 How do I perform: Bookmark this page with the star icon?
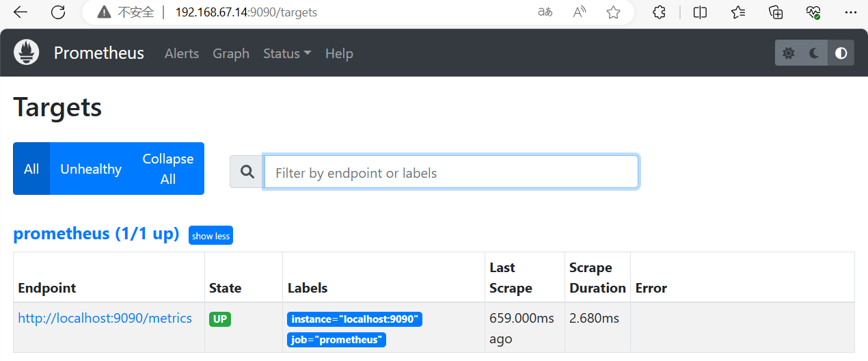coord(613,12)
